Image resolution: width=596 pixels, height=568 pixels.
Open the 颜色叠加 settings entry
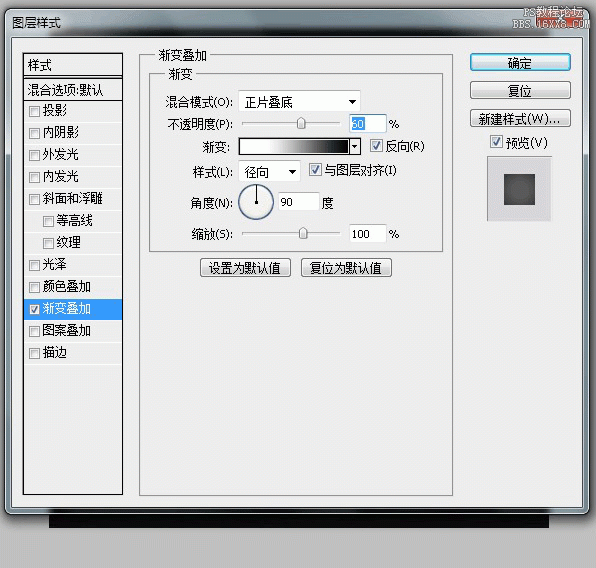click(67, 287)
